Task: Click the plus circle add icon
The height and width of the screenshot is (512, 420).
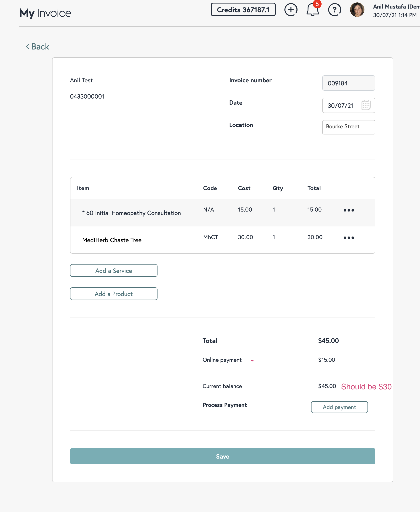Action: (x=290, y=10)
